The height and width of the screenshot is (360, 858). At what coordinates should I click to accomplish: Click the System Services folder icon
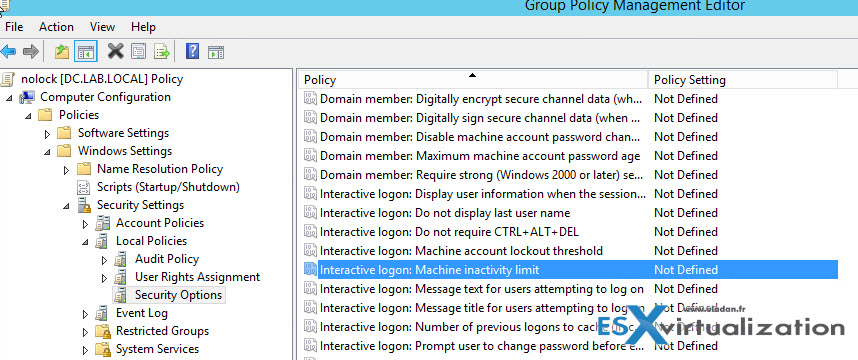coord(102,349)
